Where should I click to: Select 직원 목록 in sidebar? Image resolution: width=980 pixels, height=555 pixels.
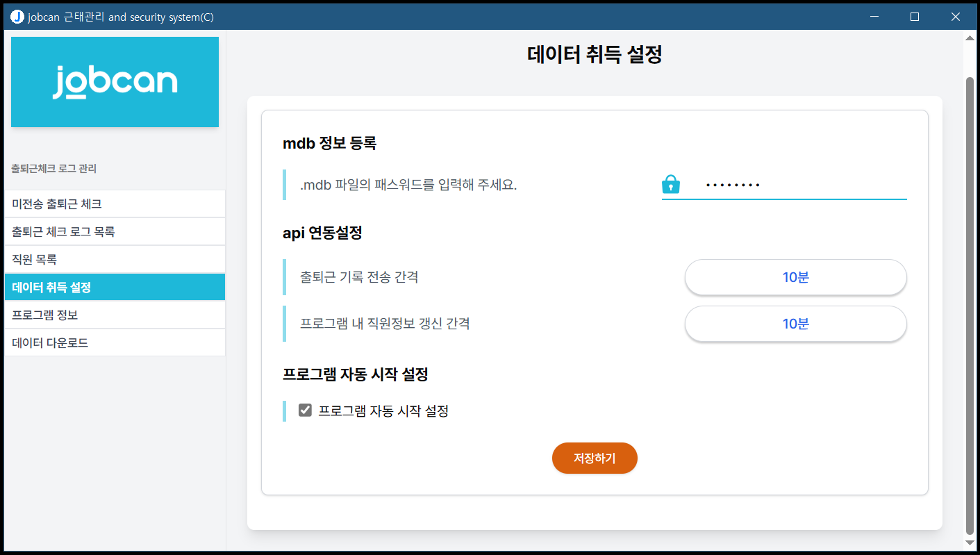point(115,260)
